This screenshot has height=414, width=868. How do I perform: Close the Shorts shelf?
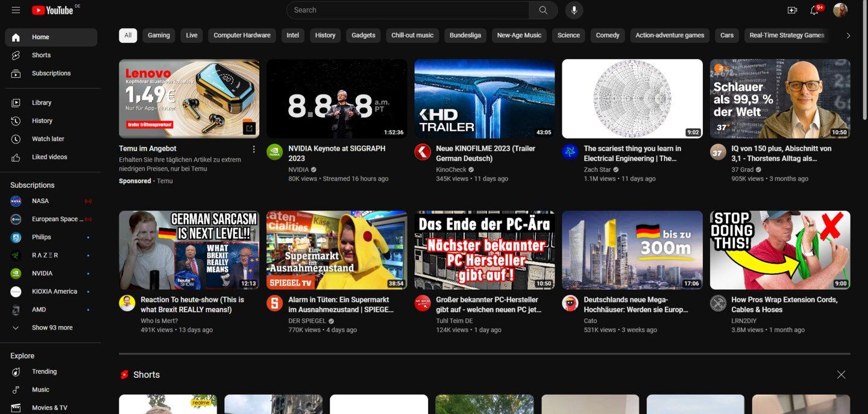[841, 375]
